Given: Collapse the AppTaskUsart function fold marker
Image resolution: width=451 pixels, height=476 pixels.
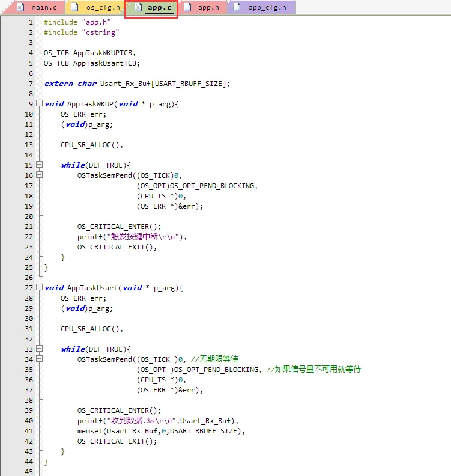Looking at the screenshot, I should point(40,288).
